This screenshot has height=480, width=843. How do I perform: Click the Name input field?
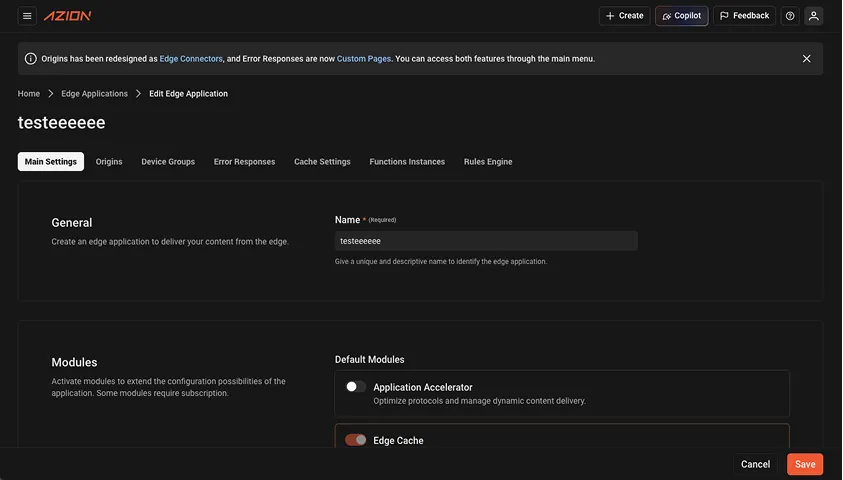point(486,241)
